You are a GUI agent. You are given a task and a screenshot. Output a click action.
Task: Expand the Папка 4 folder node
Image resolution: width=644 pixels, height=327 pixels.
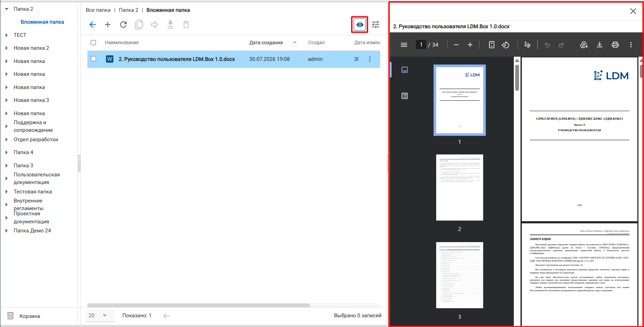[7, 152]
